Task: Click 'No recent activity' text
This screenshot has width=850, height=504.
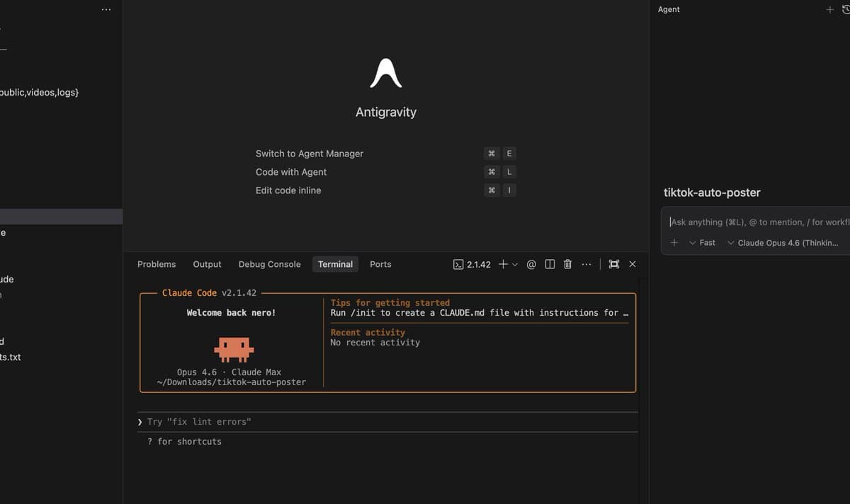Action: 375,343
